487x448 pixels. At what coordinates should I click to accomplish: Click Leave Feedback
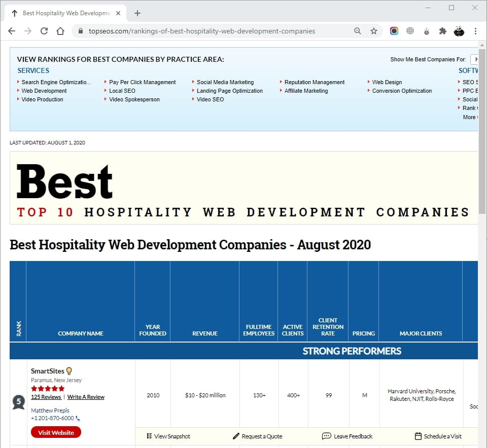(x=347, y=436)
